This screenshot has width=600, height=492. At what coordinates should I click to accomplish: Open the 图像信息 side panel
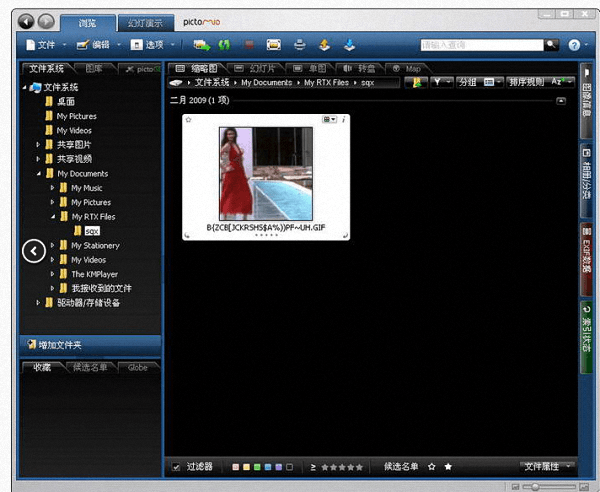(x=586, y=101)
